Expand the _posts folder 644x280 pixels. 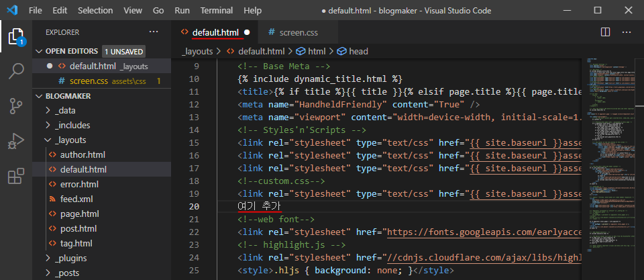point(48,273)
